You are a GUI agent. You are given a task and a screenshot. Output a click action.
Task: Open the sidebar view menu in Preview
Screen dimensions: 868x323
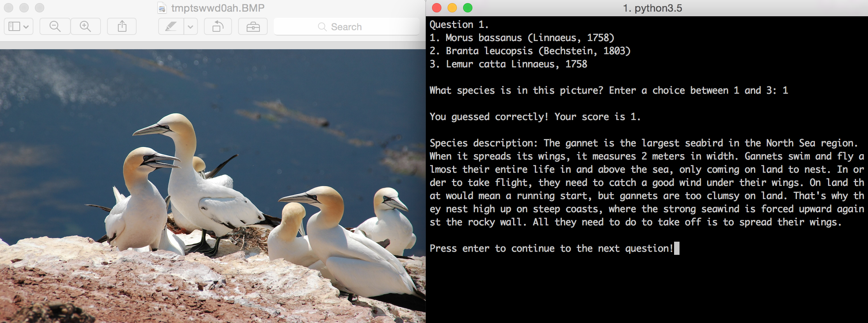(19, 26)
